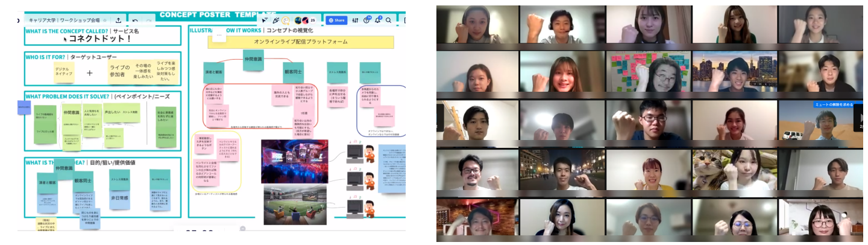Select the 観客同士 teal note in diagram

click(x=293, y=72)
